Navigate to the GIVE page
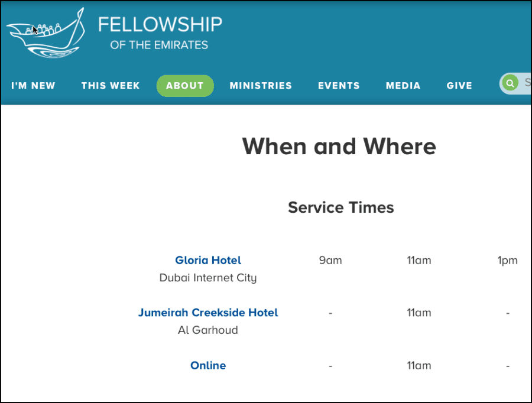Screen dimensions: 532x403 coord(459,86)
